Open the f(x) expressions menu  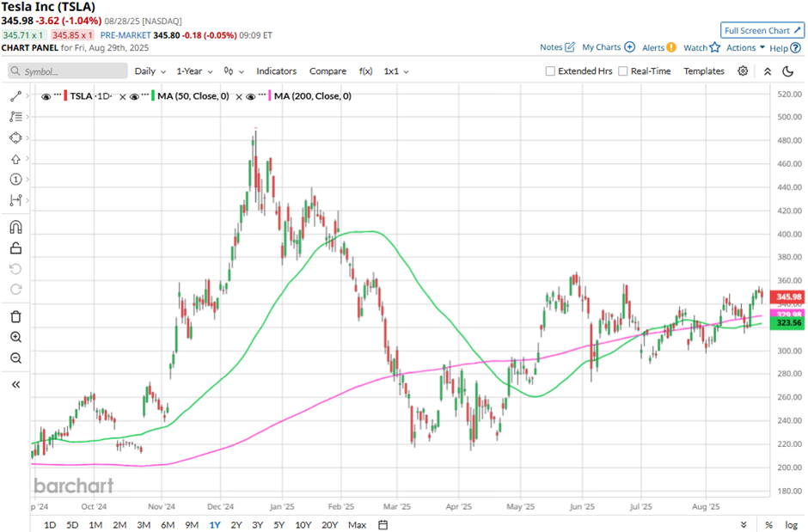coord(366,71)
